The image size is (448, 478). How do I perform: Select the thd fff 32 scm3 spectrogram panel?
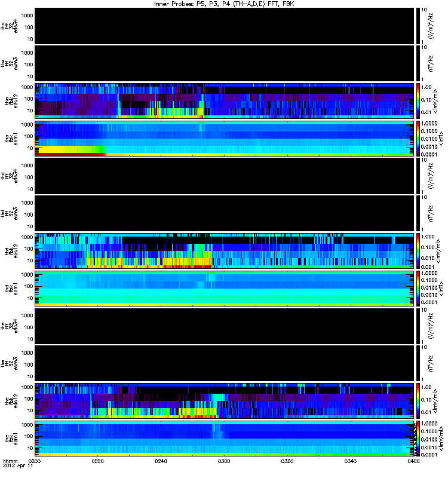point(225,213)
